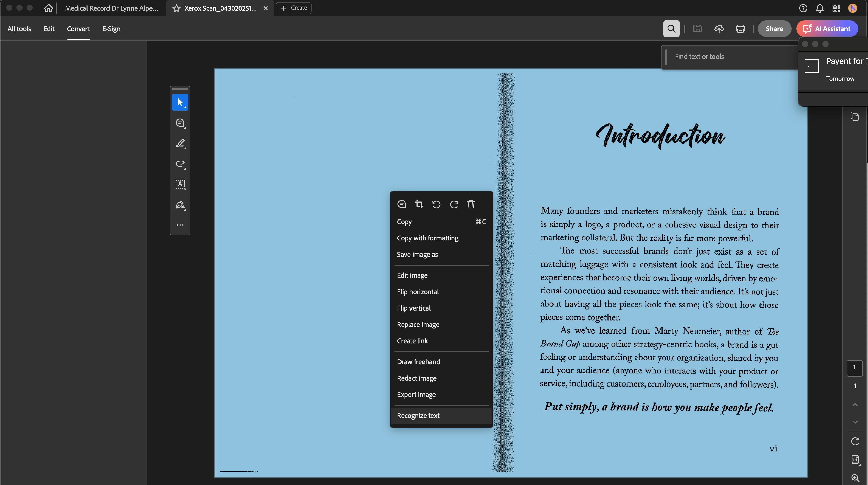The image size is (868, 485).
Task: Choose Recognize text from context menu
Action: (418, 416)
